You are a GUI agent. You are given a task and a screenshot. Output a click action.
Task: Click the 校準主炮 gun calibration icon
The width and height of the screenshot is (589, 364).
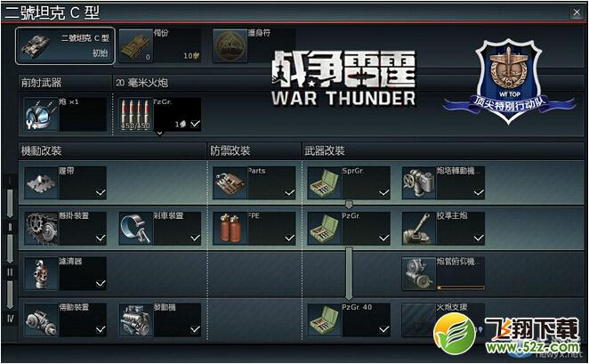(418, 229)
